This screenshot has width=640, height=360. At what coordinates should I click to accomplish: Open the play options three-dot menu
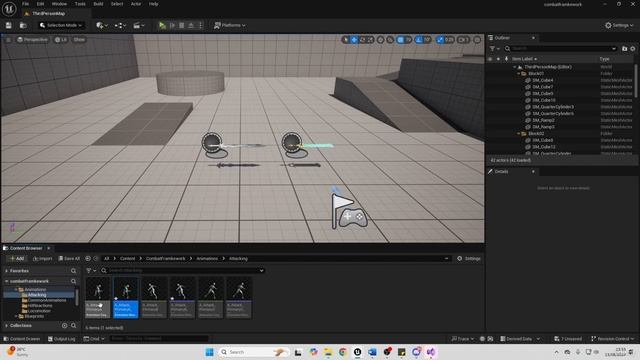pos(200,25)
